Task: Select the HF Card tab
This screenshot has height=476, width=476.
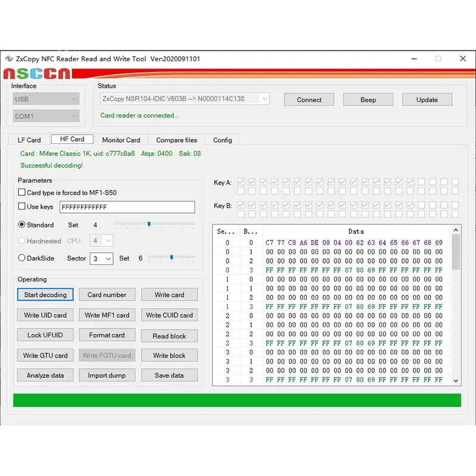Action: tap(72, 139)
